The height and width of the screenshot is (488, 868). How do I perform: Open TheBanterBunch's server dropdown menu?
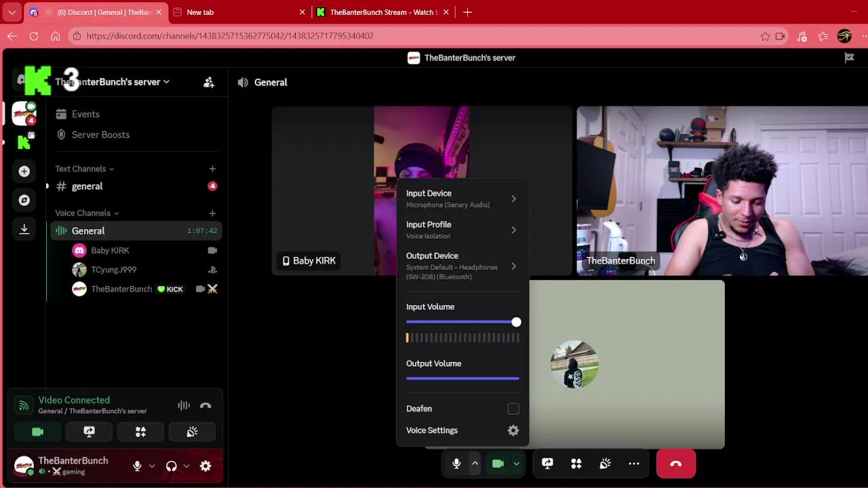coord(113,82)
